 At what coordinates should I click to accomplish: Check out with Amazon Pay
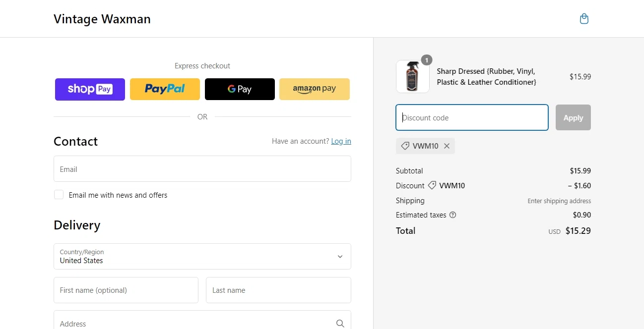point(315,89)
